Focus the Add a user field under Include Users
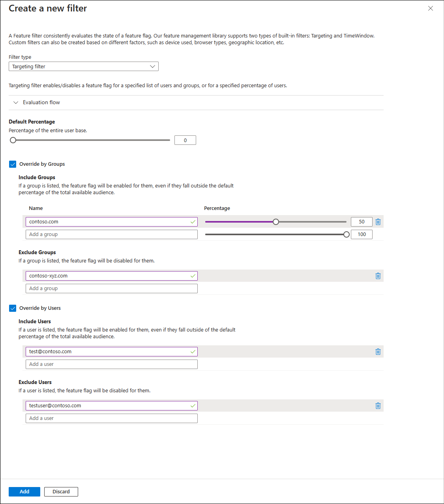 [112, 364]
